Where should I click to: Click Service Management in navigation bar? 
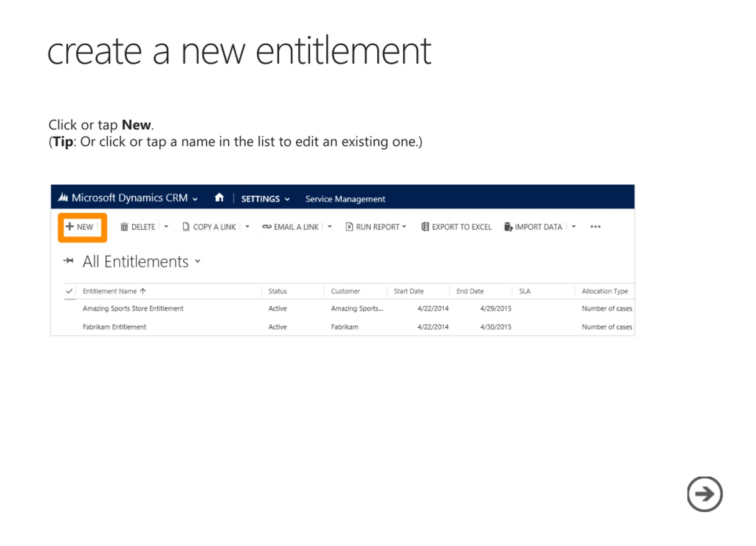click(x=345, y=199)
